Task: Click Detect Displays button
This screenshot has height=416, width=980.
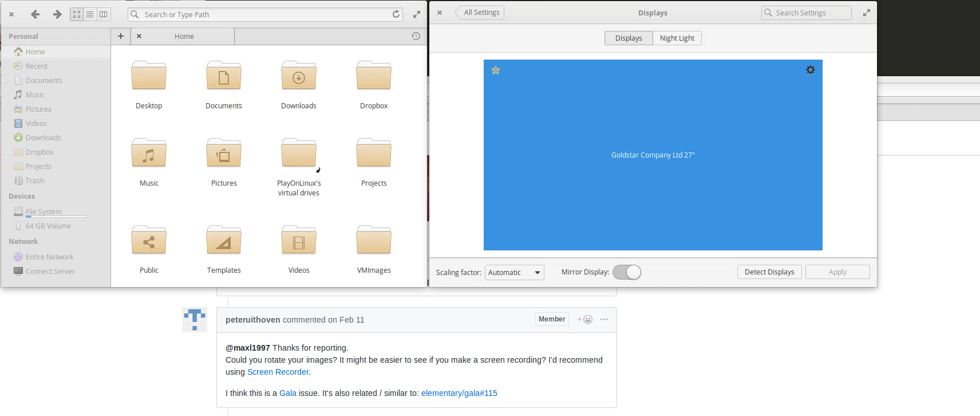Action: (x=769, y=272)
